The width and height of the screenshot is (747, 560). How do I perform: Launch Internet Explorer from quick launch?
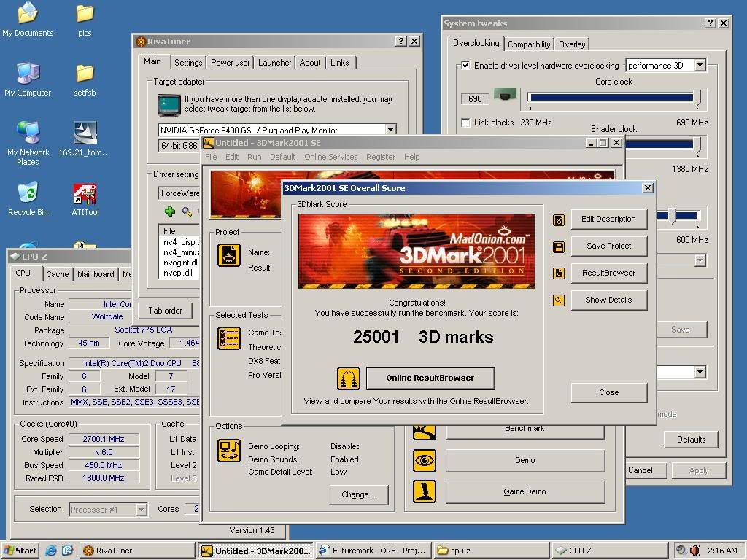(51, 551)
